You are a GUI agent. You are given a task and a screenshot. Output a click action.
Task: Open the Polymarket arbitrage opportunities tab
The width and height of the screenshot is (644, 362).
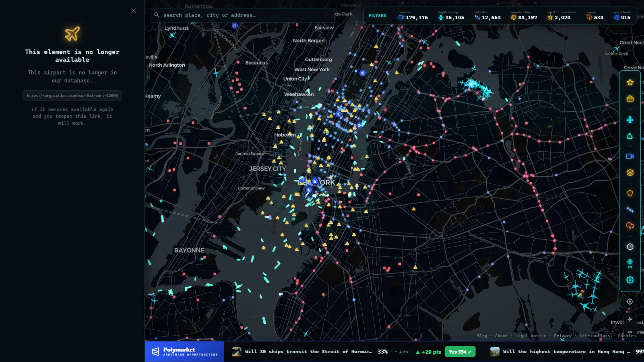184,352
